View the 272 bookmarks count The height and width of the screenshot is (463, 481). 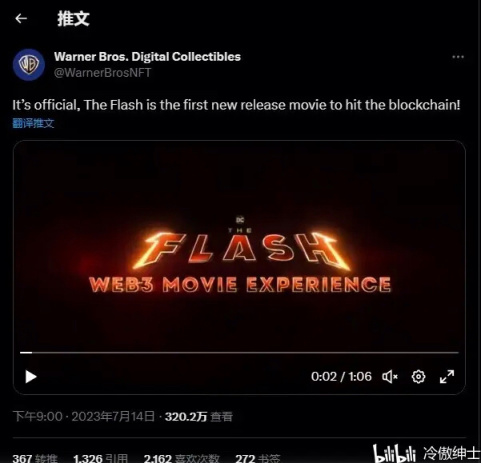257,458
